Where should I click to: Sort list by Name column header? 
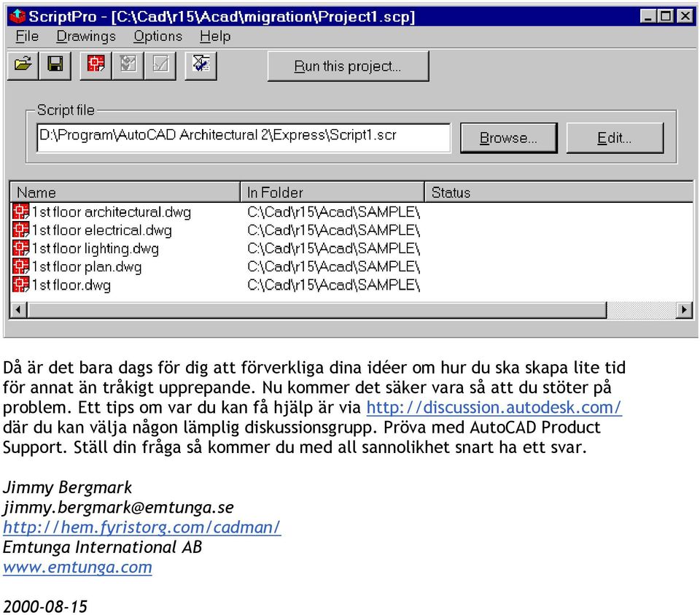[125, 192]
